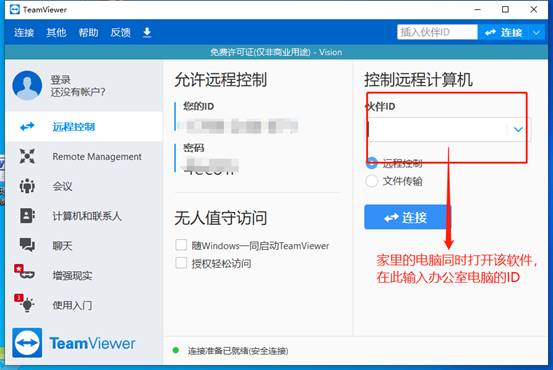The image size is (553, 370).
Task: Select 远程控制 in the sidebar
Action: point(84,127)
